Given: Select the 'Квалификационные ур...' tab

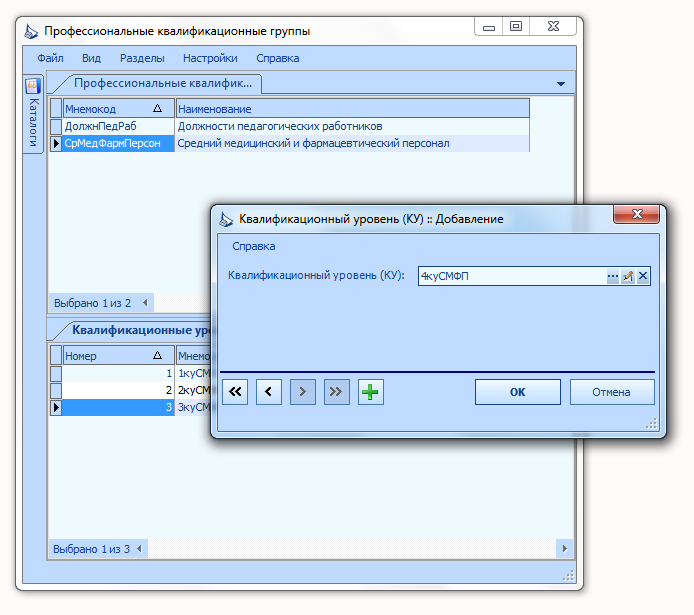Looking at the screenshot, I should pos(138,330).
